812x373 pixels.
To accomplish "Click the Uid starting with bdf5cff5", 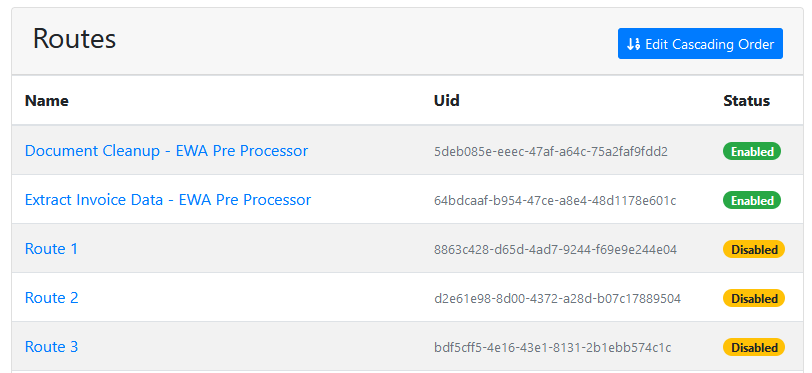I will [553, 348].
